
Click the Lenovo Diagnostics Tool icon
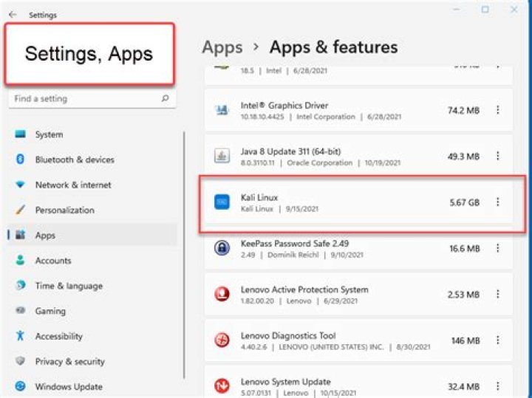pyautogui.click(x=222, y=340)
